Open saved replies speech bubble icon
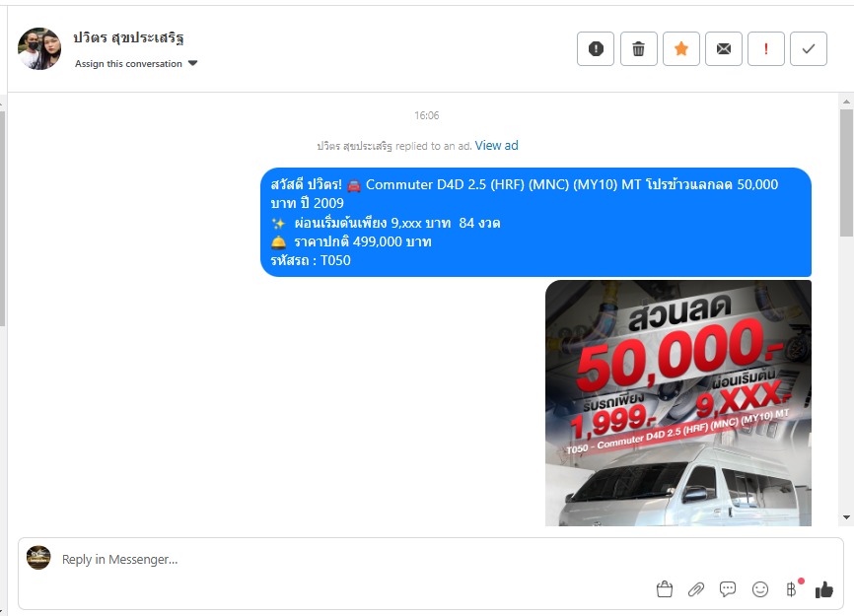This screenshot has height=616, width=854. click(728, 589)
